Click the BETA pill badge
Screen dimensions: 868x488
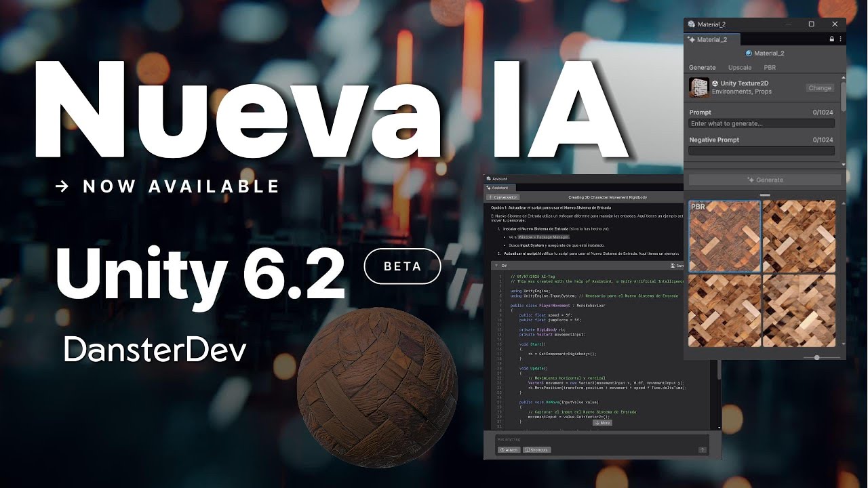pos(403,266)
